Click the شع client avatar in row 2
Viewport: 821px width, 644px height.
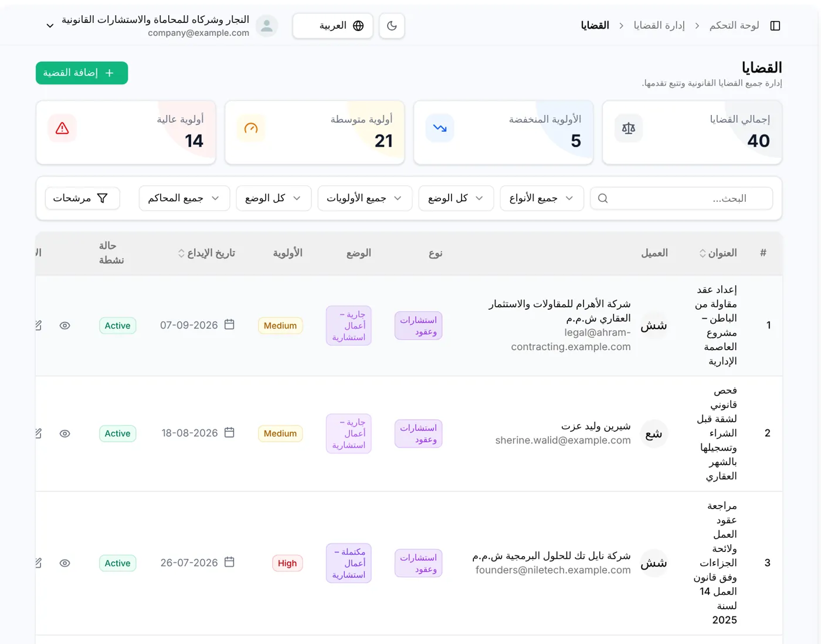653,433
